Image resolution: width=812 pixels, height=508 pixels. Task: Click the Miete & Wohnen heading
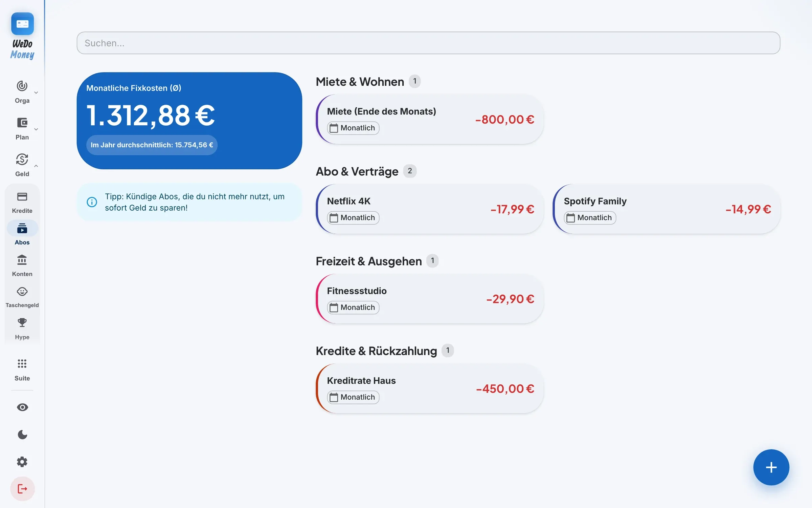[x=360, y=82]
